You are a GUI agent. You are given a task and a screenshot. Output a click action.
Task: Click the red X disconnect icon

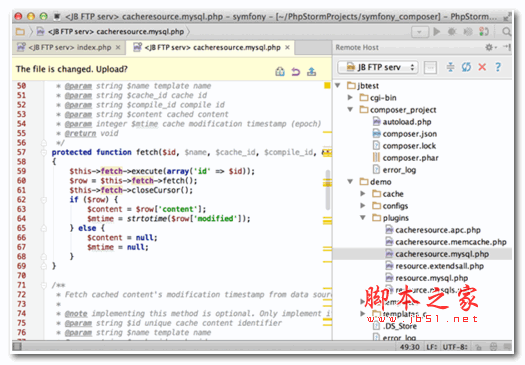click(482, 67)
